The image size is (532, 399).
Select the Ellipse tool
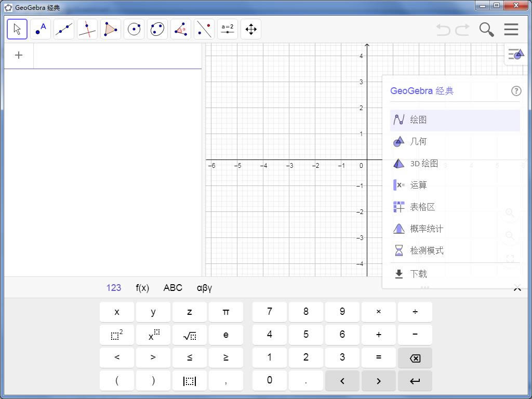157,29
